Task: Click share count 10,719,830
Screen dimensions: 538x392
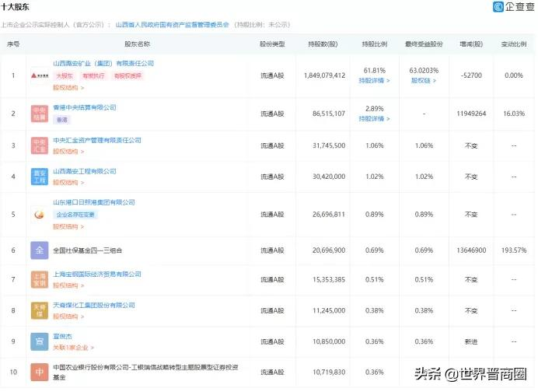Action: (329, 372)
